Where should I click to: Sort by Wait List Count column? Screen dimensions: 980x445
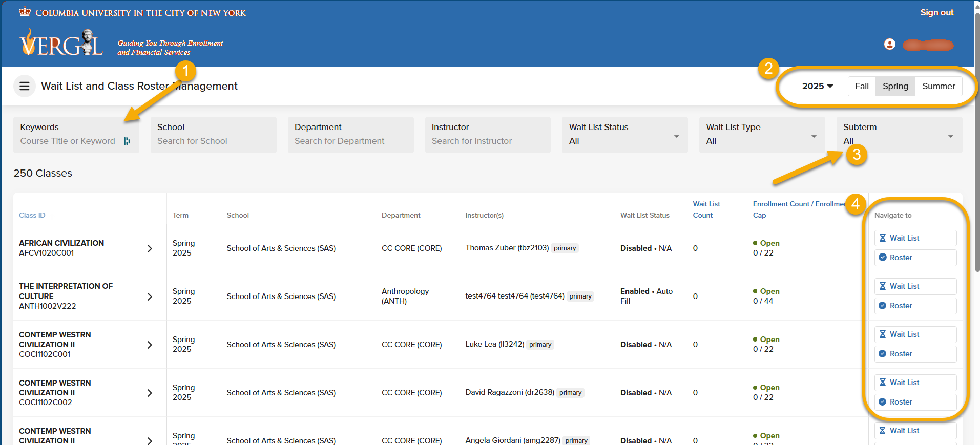(x=706, y=209)
